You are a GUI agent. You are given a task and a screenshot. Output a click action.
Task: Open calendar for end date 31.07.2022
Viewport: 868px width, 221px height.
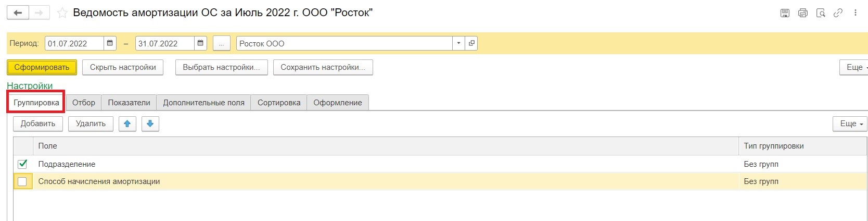pyautogui.click(x=200, y=43)
